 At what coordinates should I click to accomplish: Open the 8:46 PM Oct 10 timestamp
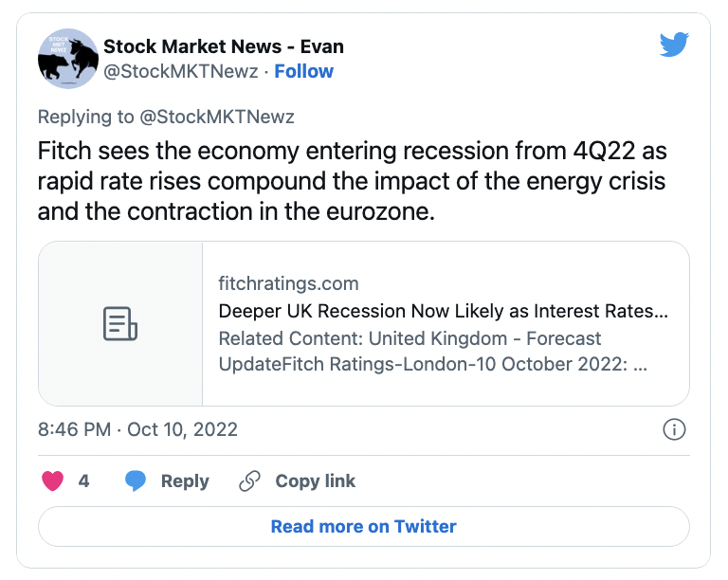point(137,429)
